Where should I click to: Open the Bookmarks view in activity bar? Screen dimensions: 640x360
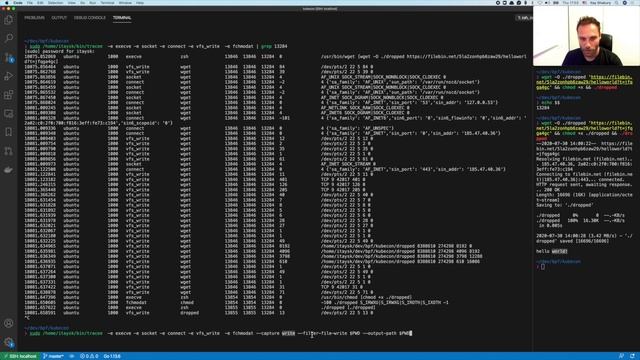click(x=9, y=132)
